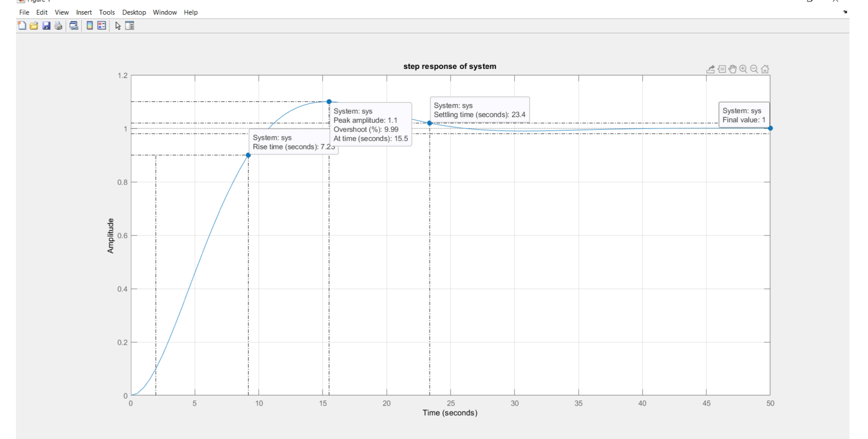Activate pan mode on the axes
The image size is (868, 439).
coord(732,69)
